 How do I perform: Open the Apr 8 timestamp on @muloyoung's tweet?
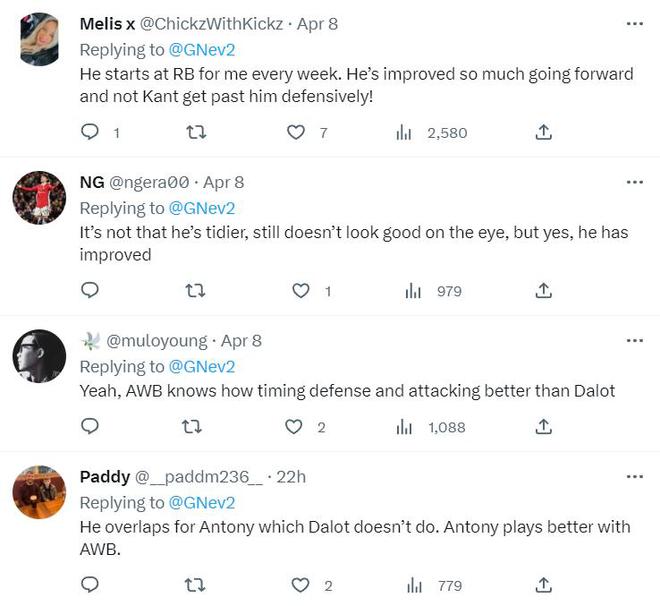[241, 340]
